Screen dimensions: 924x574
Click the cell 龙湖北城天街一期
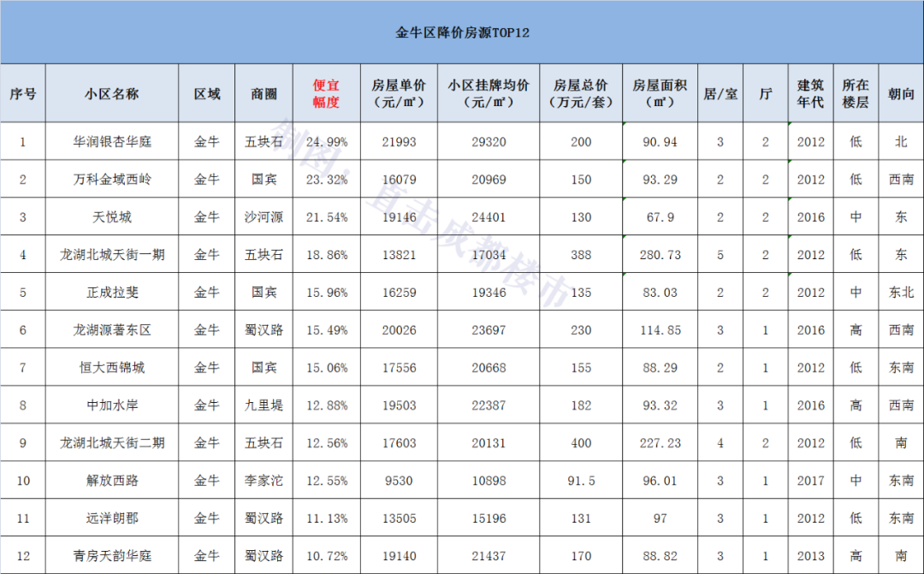tap(112, 255)
